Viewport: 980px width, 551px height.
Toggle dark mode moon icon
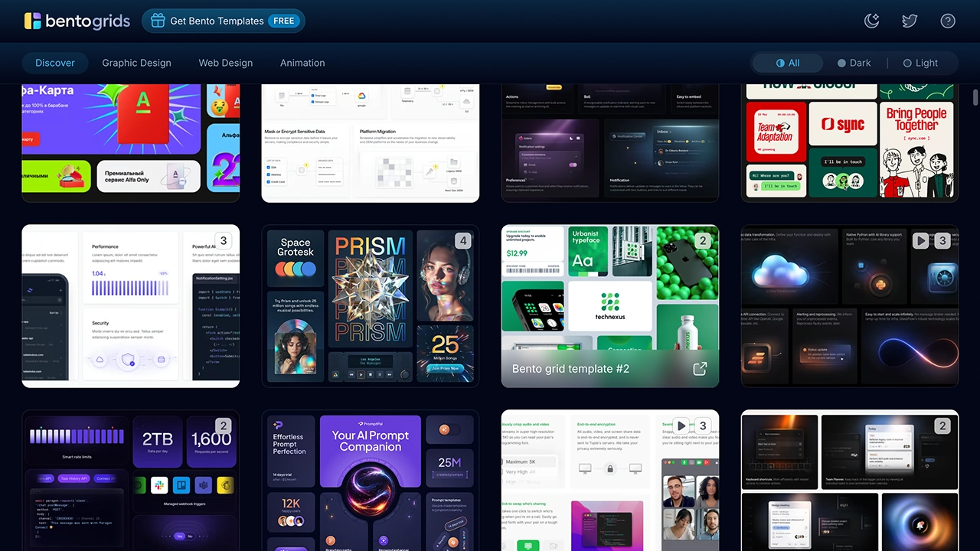pos(872,21)
